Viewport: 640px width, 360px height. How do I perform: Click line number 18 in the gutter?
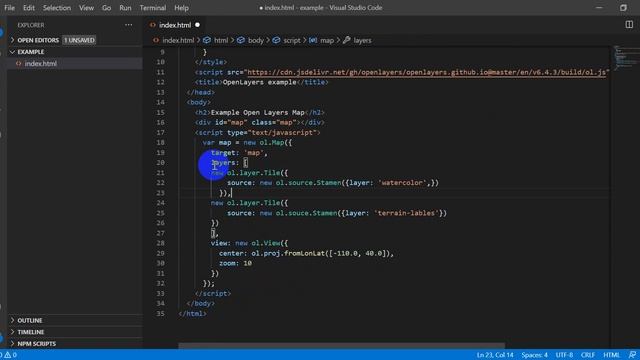pos(160,142)
